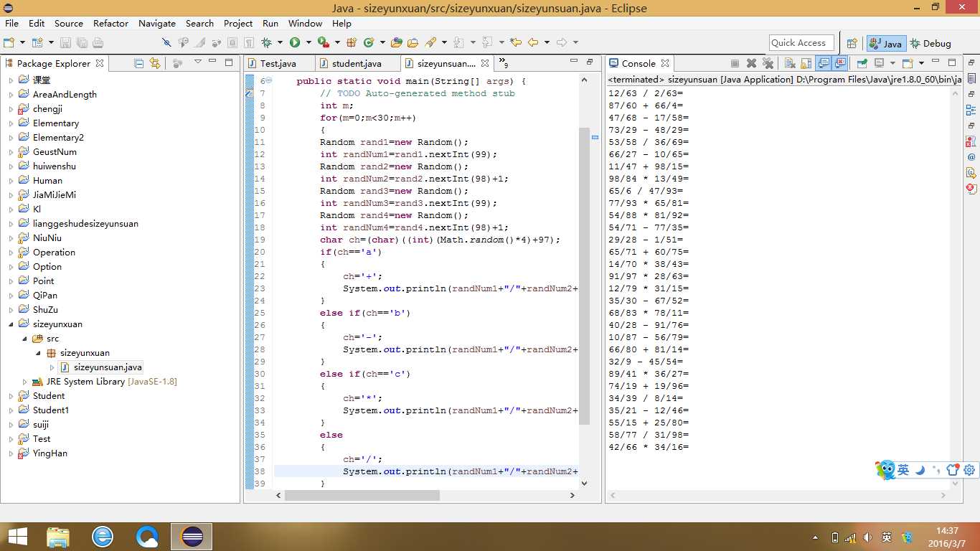Open the File menu

click(11, 23)
